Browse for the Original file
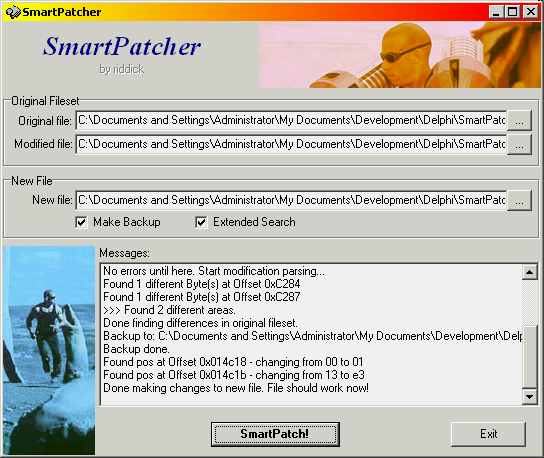This screenshot has height=458, width=544. click(519, 120)
